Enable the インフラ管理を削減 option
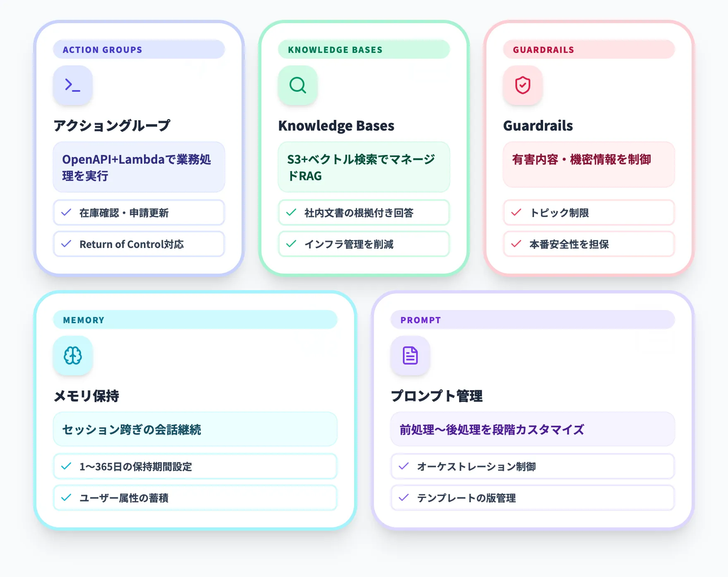 click(364, 244)
